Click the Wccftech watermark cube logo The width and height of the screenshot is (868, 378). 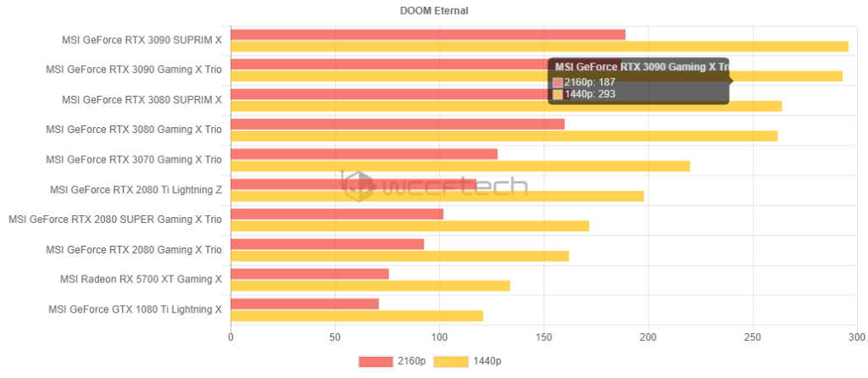(354, 185)
